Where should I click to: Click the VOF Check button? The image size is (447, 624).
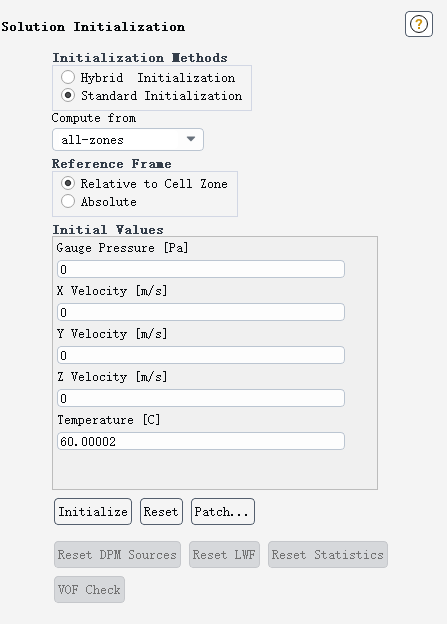click(x=90, y=589)
